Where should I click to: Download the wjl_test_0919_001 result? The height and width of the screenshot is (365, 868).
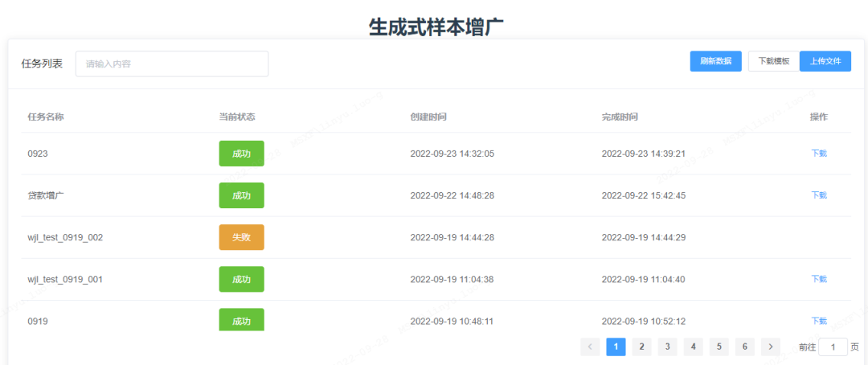pyautogui.click(x=819, y=279)
